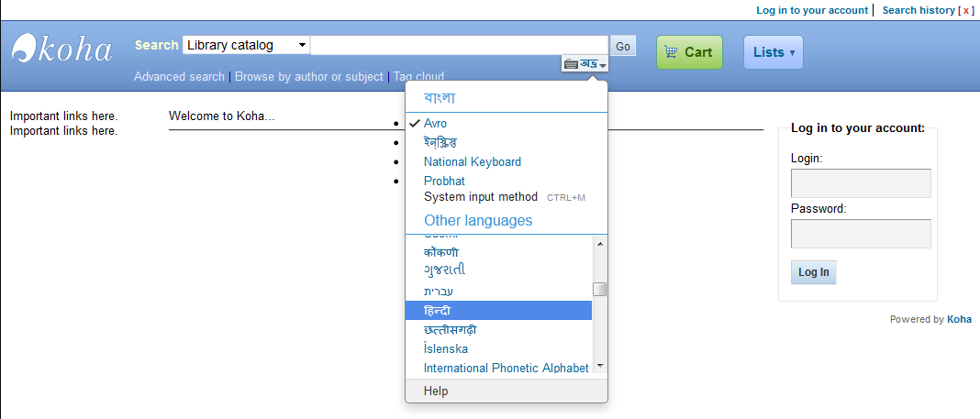980x419 pixels.
Task: Click the language list scroll down arrow
Action: (x=600, y=365)
